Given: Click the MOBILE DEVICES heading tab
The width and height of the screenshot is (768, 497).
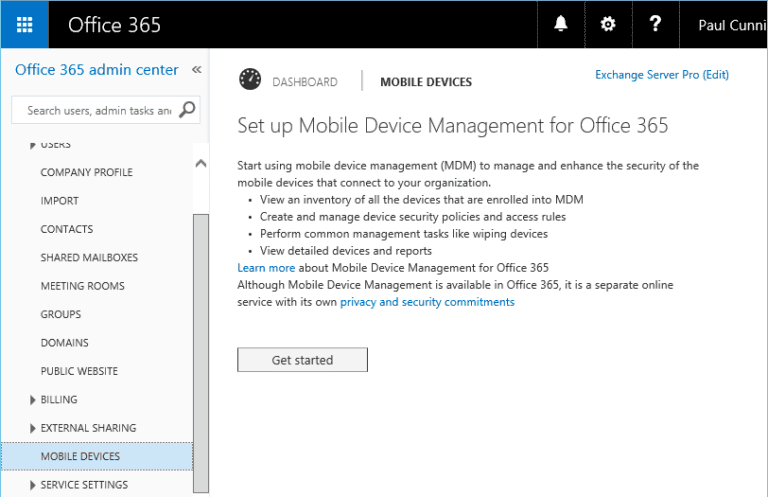Looking at the screenshot, I should point(426,82).
